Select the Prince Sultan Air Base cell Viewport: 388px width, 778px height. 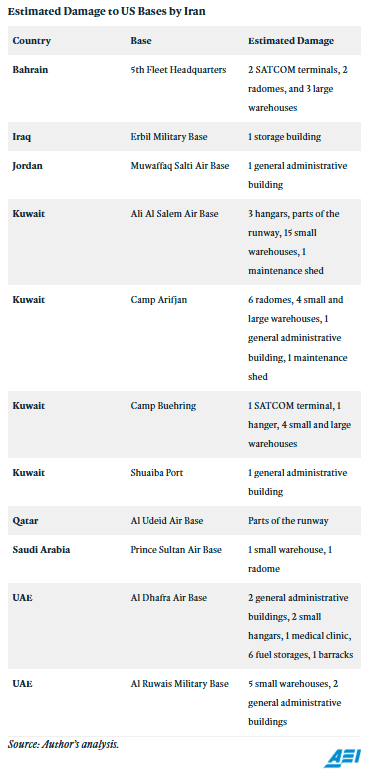(x=176, y=549)
